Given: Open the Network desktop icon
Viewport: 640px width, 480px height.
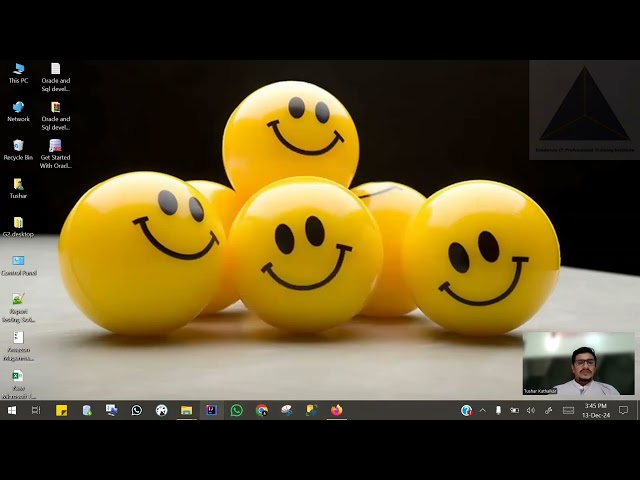Looking at the screenshot, I should click(x=18, y=108).
